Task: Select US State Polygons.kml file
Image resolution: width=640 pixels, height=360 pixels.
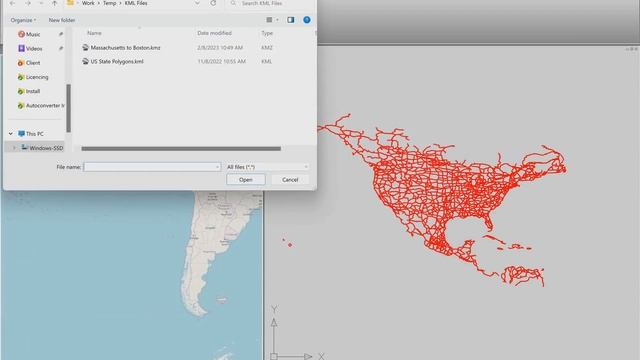Action: 117,62
